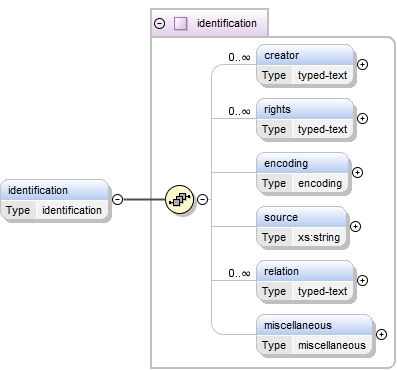Screen dimensions: 397x370
Task: Collapse the identification complex type header
Action: [x=160, y=24]
